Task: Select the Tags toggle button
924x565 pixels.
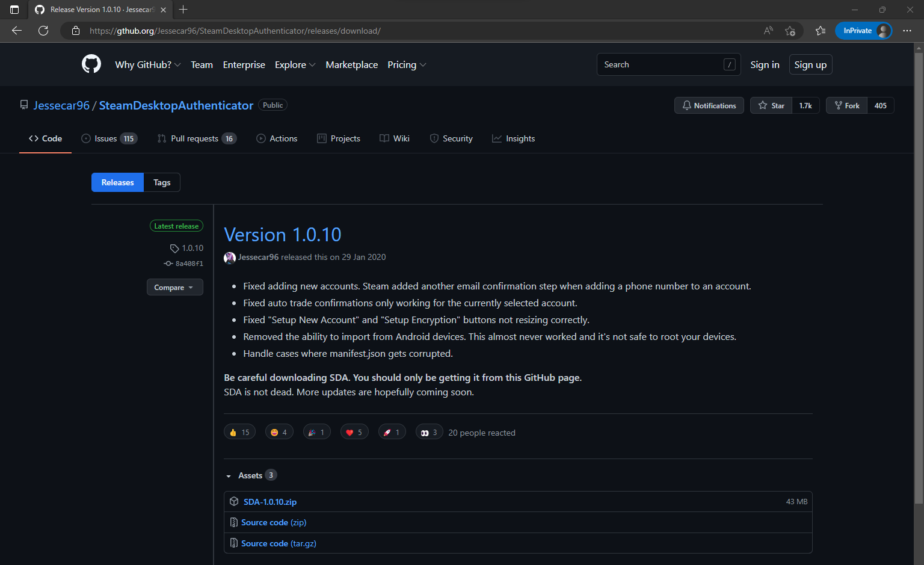Action: tap(162, 182)
